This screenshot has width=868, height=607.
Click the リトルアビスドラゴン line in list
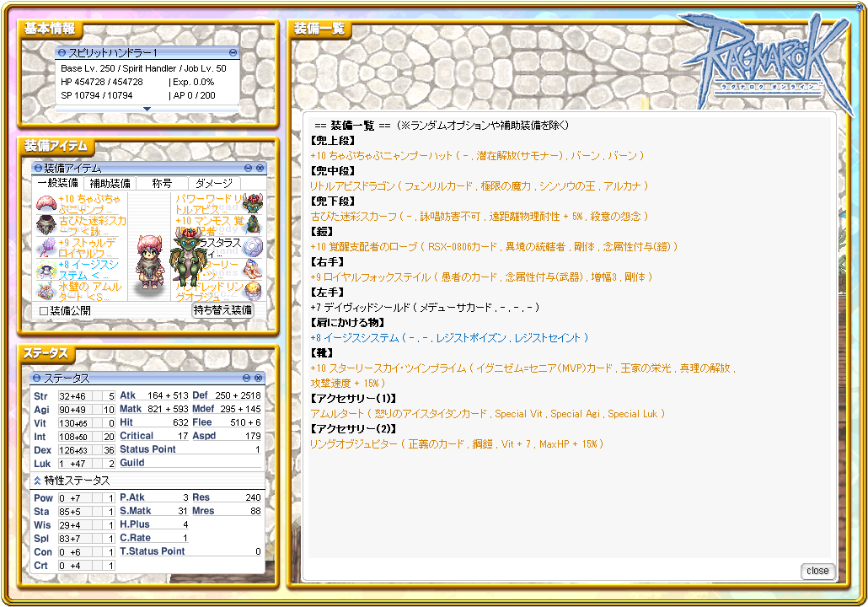479,186
